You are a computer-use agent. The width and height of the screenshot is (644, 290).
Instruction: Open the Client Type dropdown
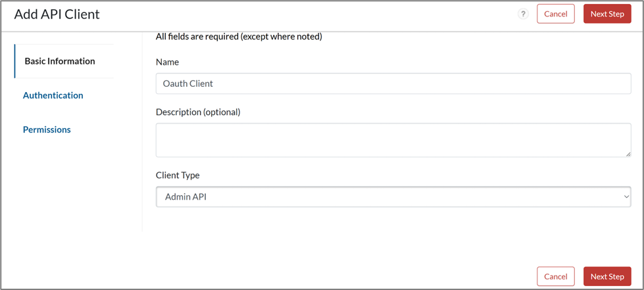393,197
